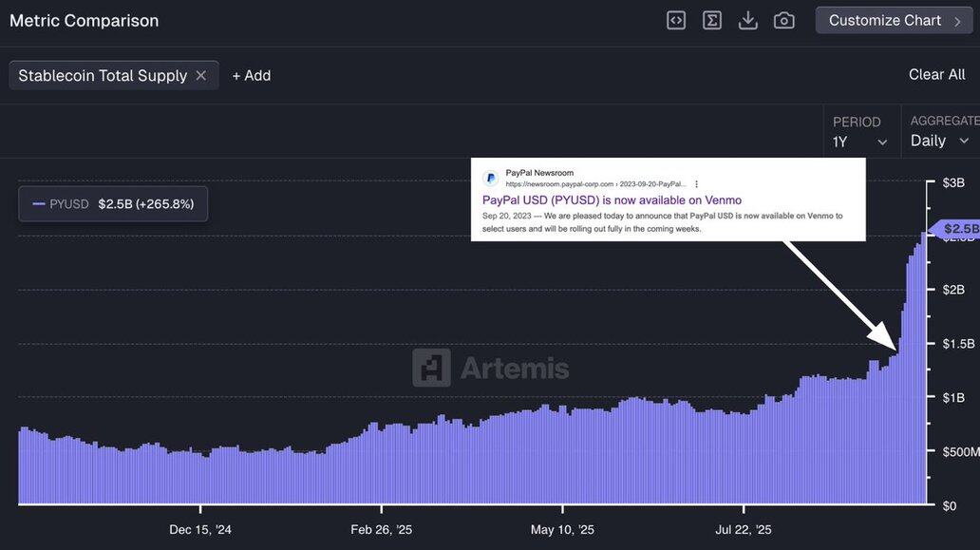Click the $2.5B current value tag
This screenshot has width=980, height=550.
(x=959, y=228)
